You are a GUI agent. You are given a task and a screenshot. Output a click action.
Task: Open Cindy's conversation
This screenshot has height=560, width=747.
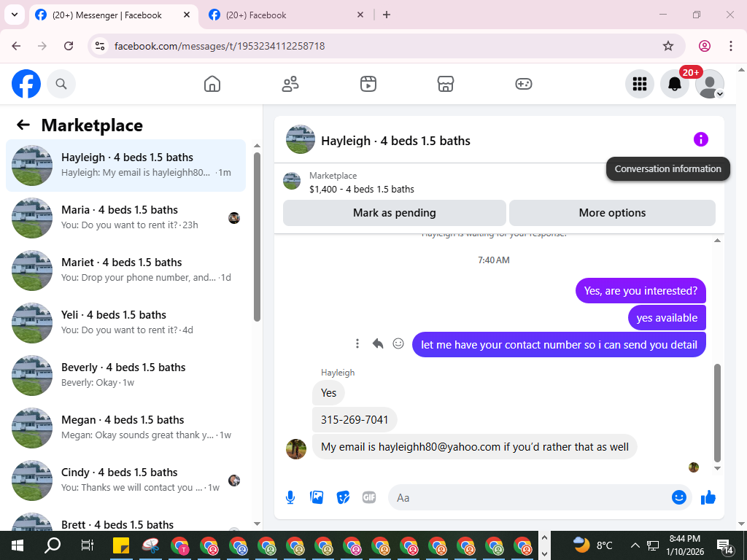(x=125, y=480)
